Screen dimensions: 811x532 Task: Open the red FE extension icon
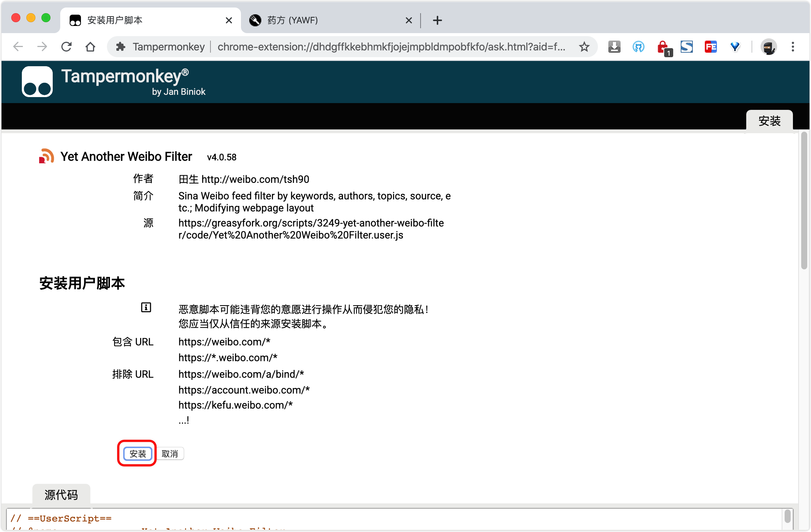pos(711,47)
